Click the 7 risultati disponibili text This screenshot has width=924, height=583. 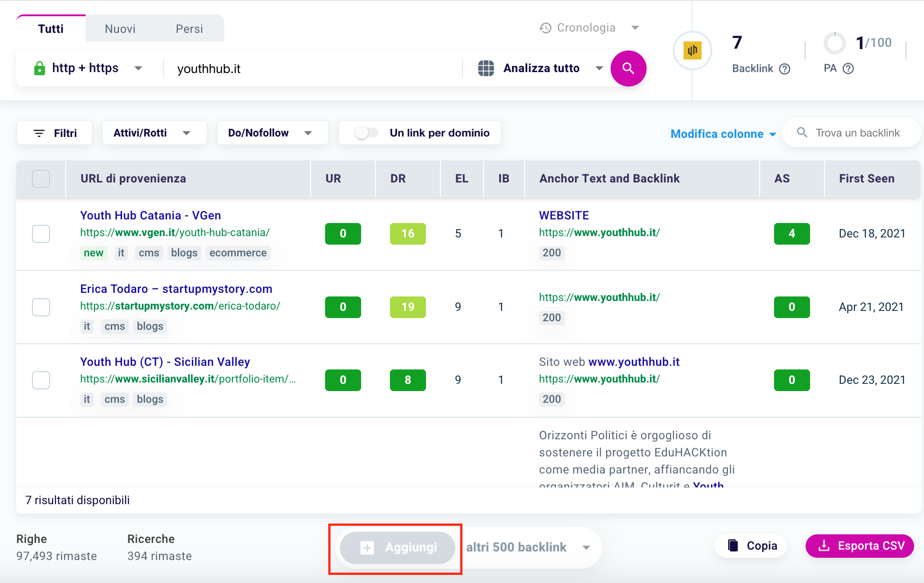coord(77,501)
